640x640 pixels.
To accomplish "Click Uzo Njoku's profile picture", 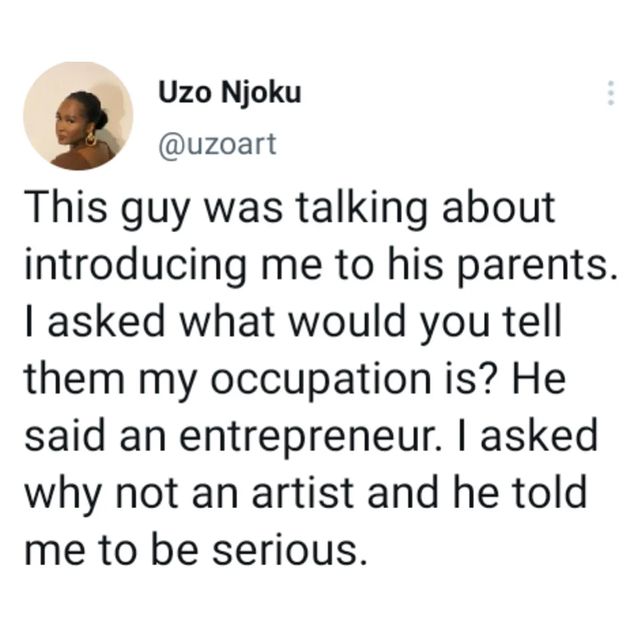I will pos(78,116).
